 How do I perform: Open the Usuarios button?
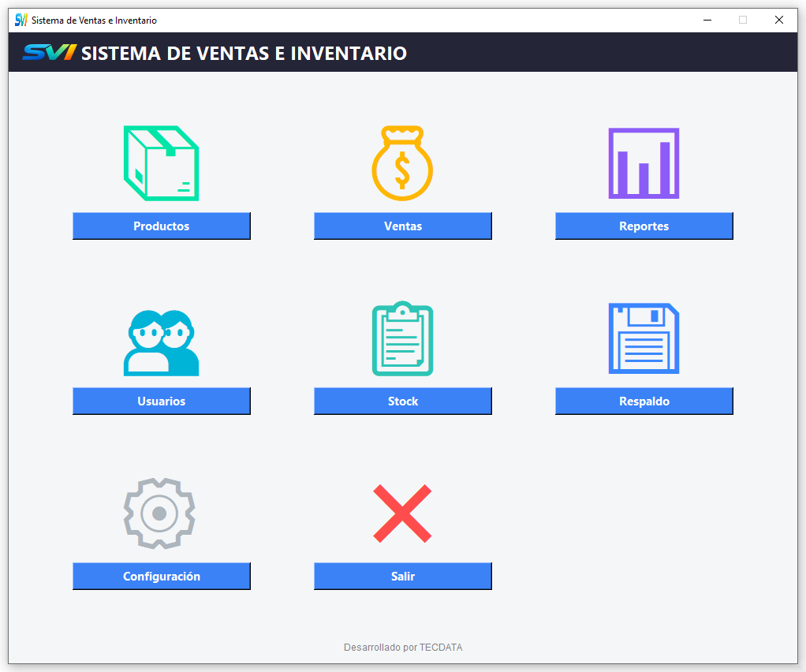coord(161,401)
